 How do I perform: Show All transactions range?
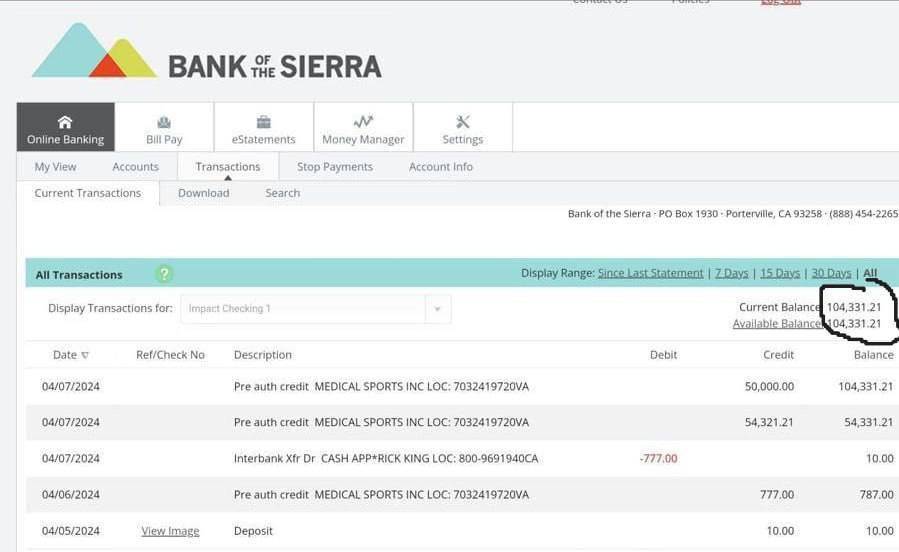pos(870,273)
